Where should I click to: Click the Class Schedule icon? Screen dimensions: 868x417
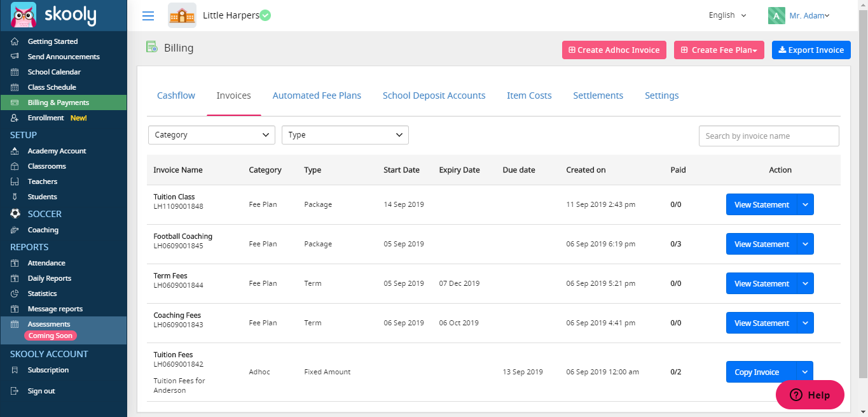pos(15,87)
